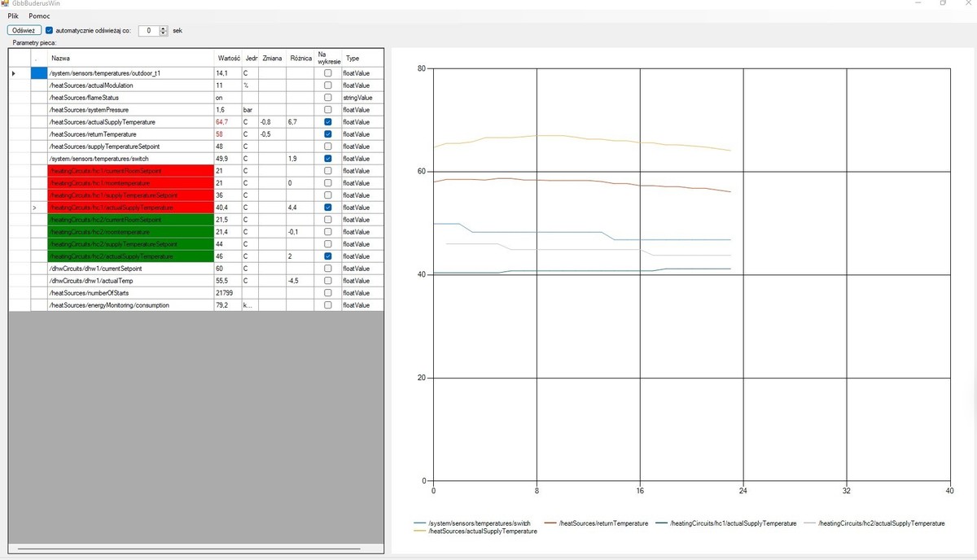Disable the automatic refresh checkbox
This screenshot has height=560, width=977.
[x=49, y=30]
